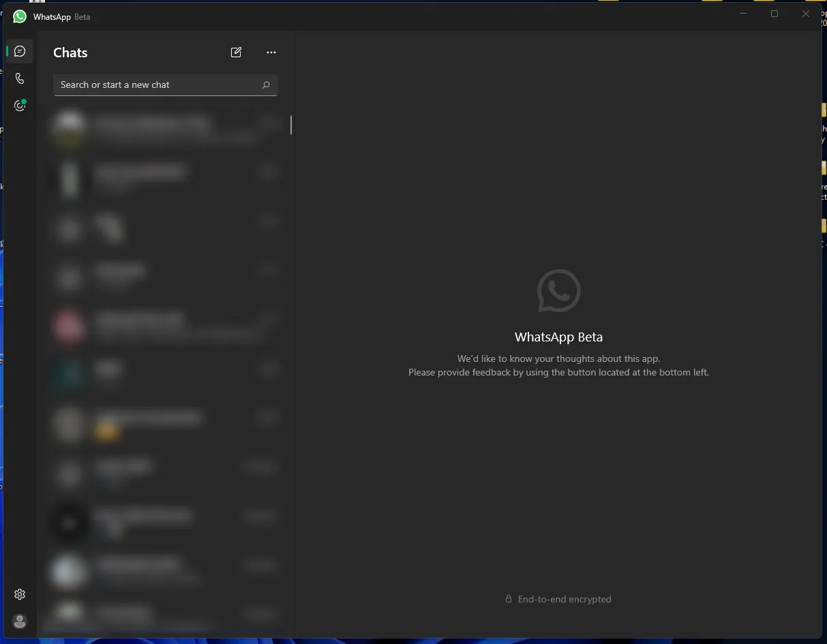This screenshot has width=827, height=644.
Task: Click the large WhatsApp logo in the center
Action: pos(558,291)
